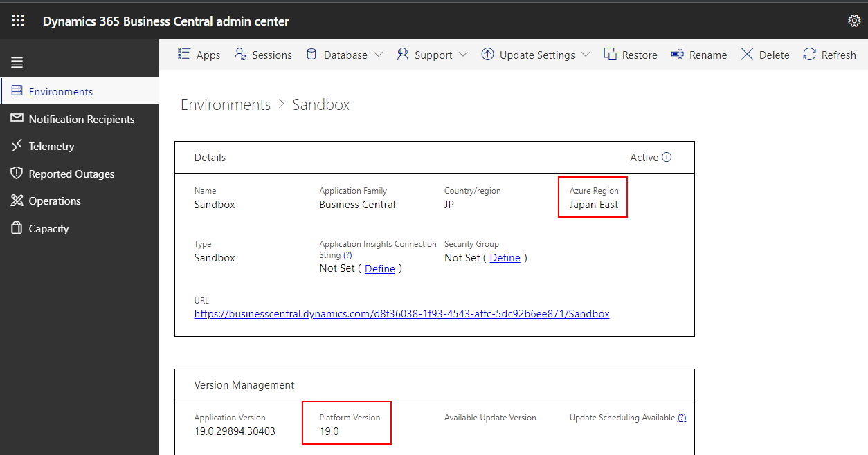Viewport: 868px width, 455px height.
Task: Collapse the navigation with the hamburger menu
Action: click(17, 62)
